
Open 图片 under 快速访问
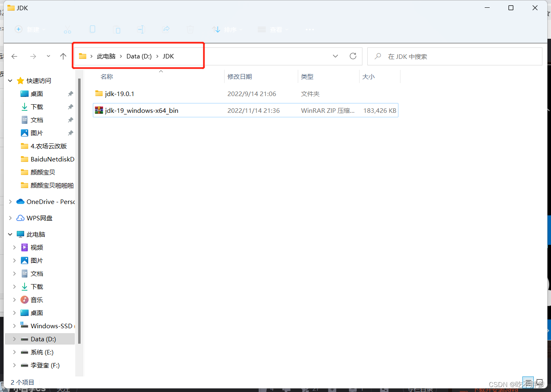click(x=36, y=133)
